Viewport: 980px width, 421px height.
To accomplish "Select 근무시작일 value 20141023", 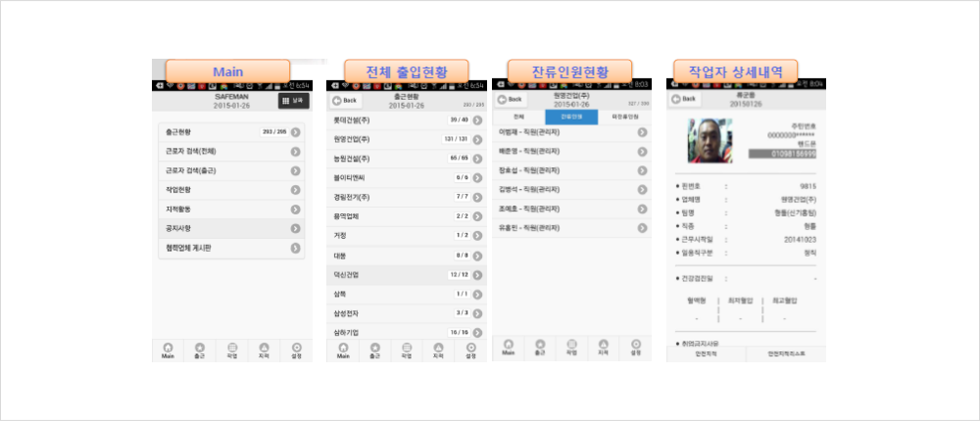I will [x=801, y=239].
